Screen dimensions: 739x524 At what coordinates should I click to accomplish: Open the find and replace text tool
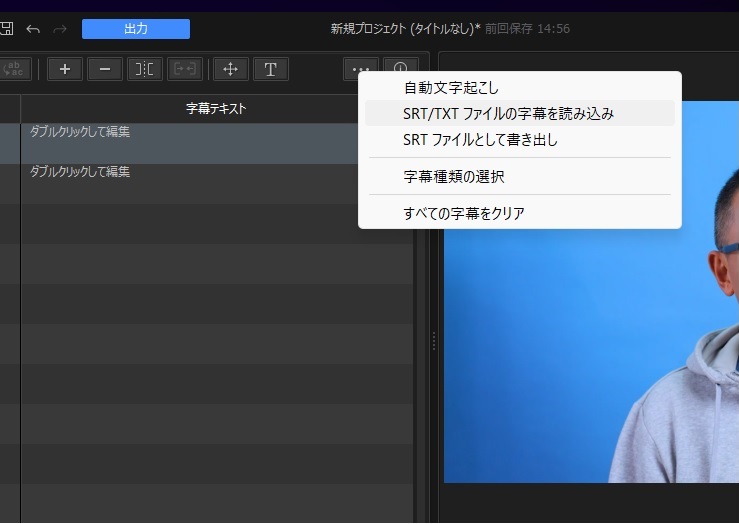pos(14,69)
